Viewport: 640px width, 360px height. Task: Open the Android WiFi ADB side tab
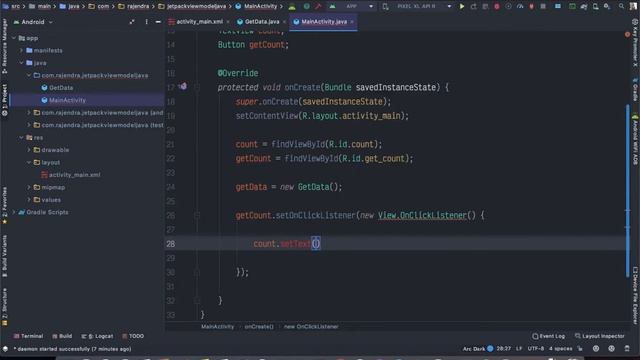click(x=635, y=140)
